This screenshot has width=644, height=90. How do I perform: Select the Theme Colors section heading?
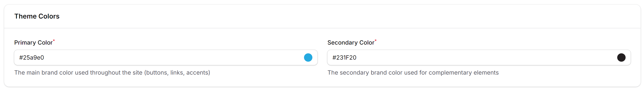pyautogui.click(x=37, y=16)
